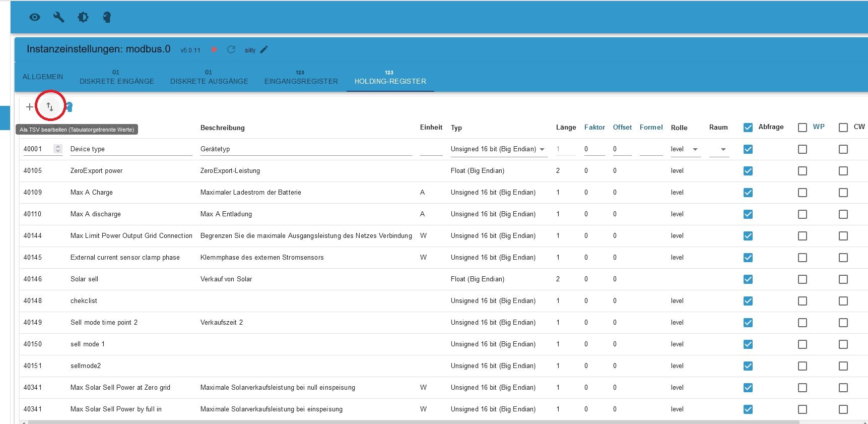Click the expert mode head icon in the top bar
Screen dimensions: 868x424
pyautogui.click(x=107, y=17)
